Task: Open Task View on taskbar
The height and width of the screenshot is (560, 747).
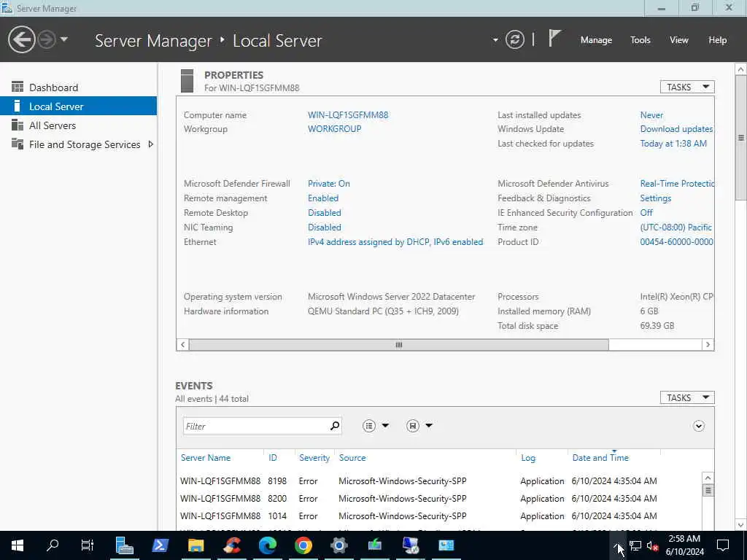Action: pos(88,545)
